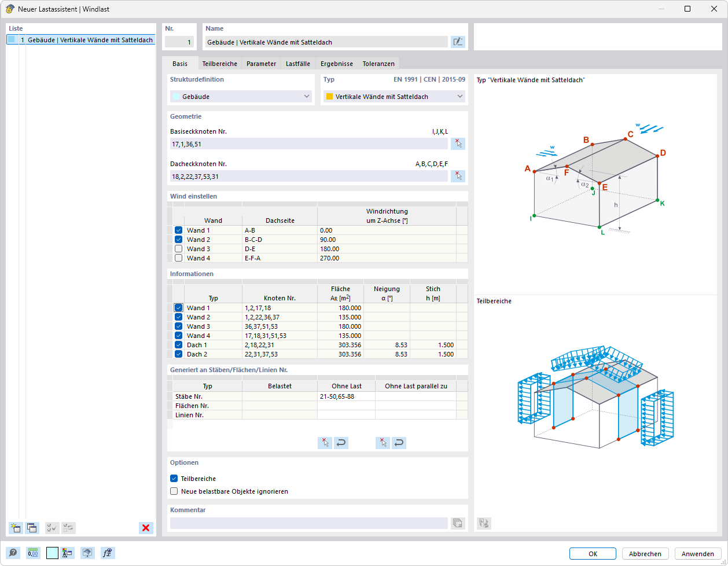This screenshot has height=566, width=728.
Task: Disable the Teilbereiche option
Action: 174,479
